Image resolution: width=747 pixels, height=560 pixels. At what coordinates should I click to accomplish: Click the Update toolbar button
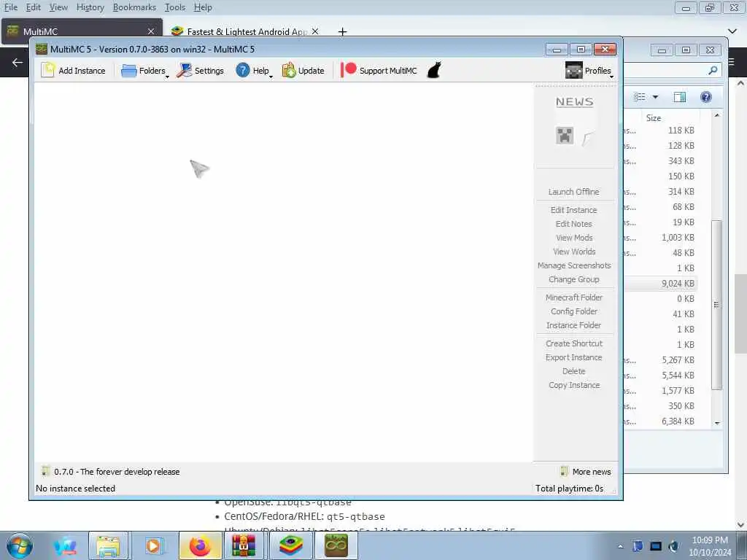(x=303, y=71)
